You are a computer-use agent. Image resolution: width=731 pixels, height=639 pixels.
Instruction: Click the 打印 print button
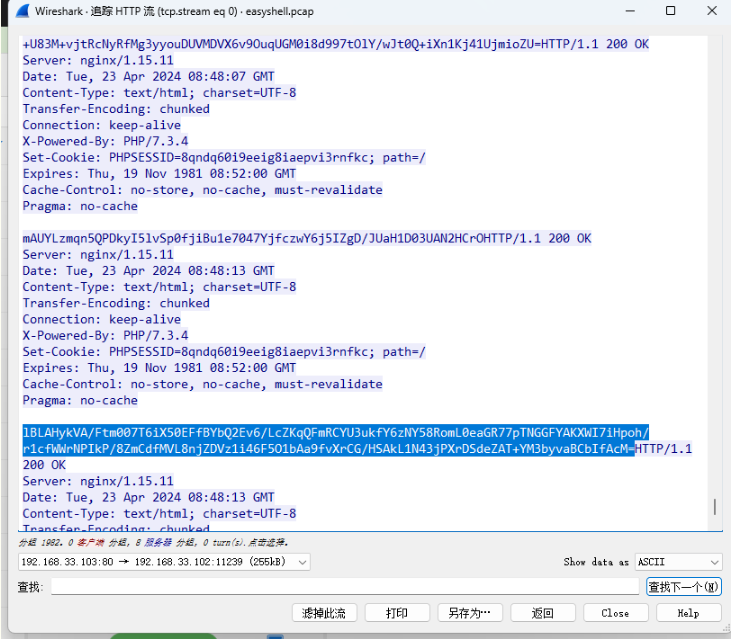coord(397,613)
